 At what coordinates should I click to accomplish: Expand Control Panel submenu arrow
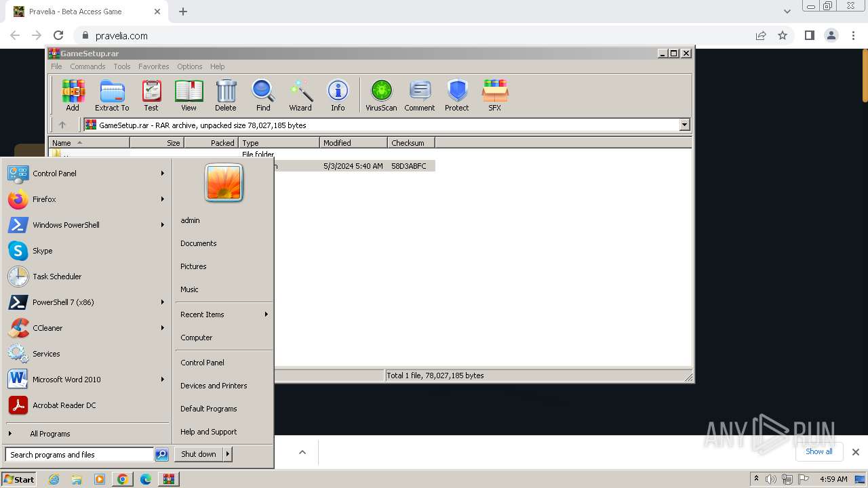pos(163,174)
